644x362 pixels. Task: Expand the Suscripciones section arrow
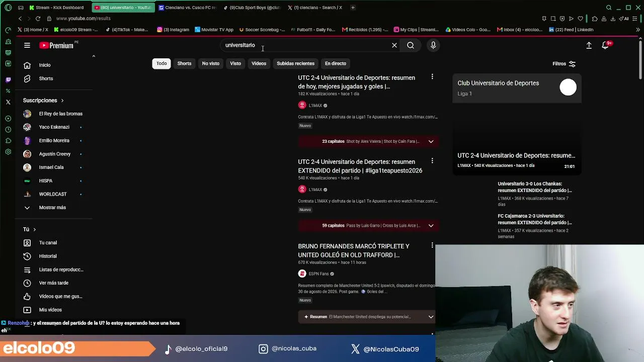coord(62,101)
